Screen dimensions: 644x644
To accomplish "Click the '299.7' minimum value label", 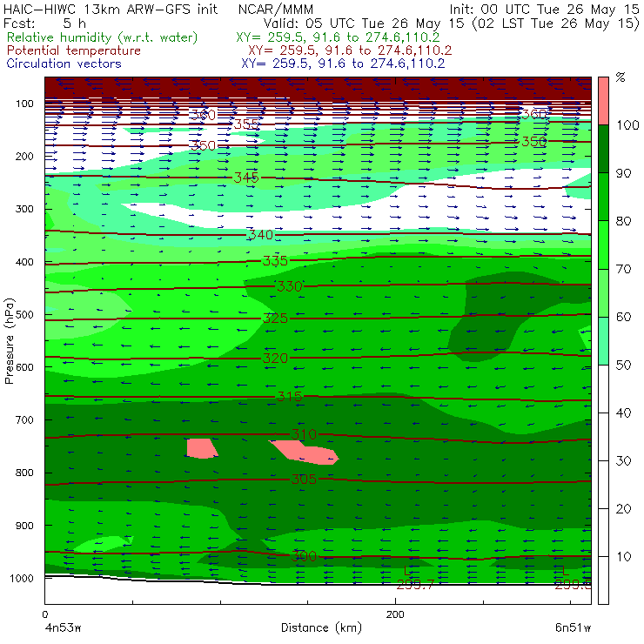I will tap(415, 585).
